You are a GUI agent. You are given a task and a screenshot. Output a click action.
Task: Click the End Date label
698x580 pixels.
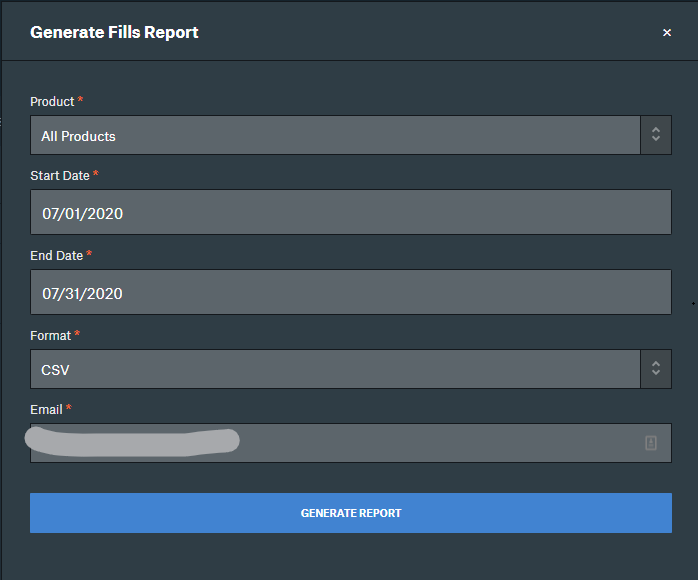click(57, 256)
